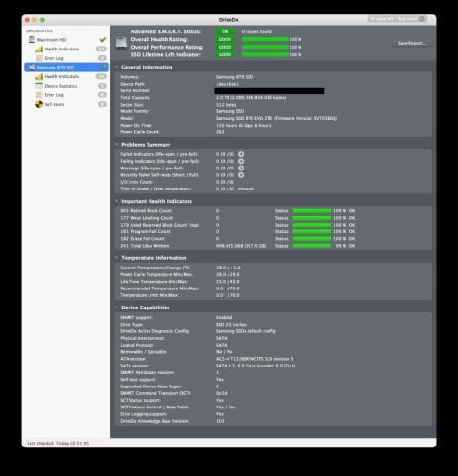This screenshot has width=458, height=476.
Task: Click the Overall Health Rating progress bar
Action: (265, 39)
